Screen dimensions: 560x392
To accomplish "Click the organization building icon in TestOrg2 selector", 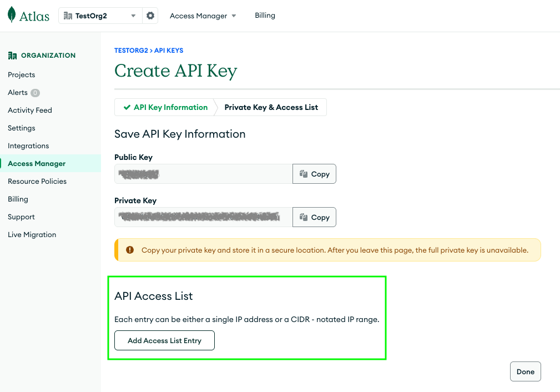I will click(x=68, y=16).
